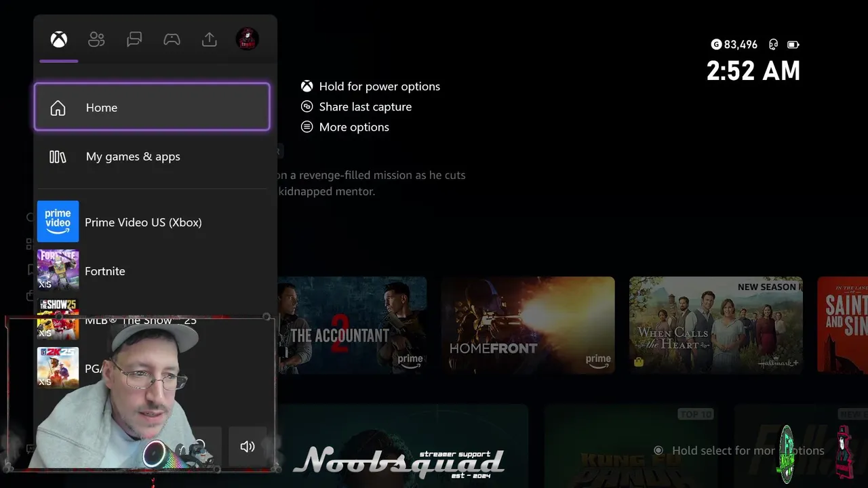The height and width of the screenshot is (488, 868).
Task: Launch Prime Video US (Xbox)
Action: [x=152, y=222]
